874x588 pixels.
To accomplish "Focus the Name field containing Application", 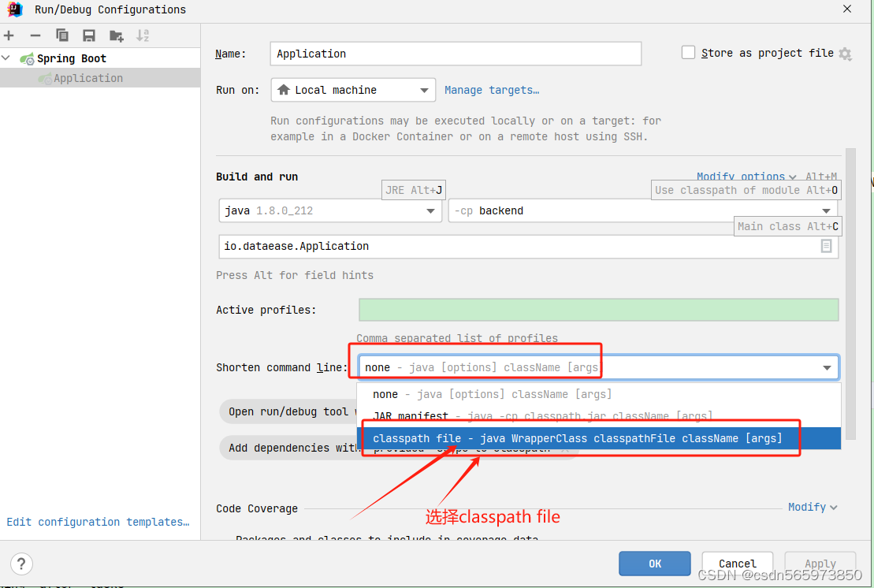I will pos(456,54).
